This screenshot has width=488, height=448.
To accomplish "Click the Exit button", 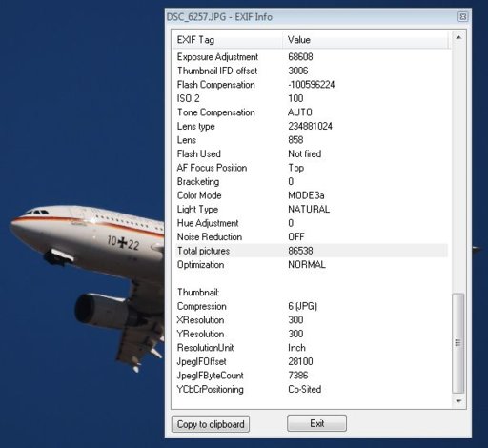I will 316,423.
